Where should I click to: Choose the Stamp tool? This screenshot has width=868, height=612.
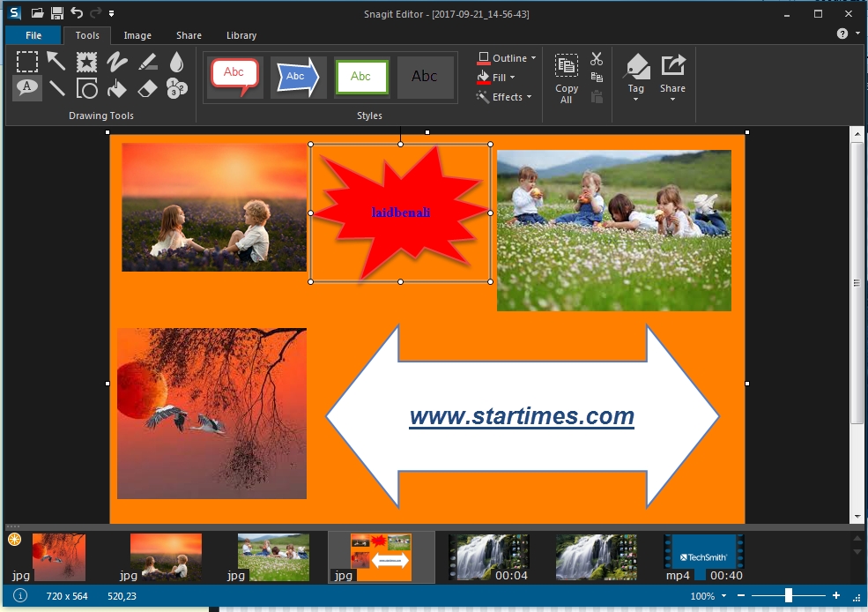point(86,61)
